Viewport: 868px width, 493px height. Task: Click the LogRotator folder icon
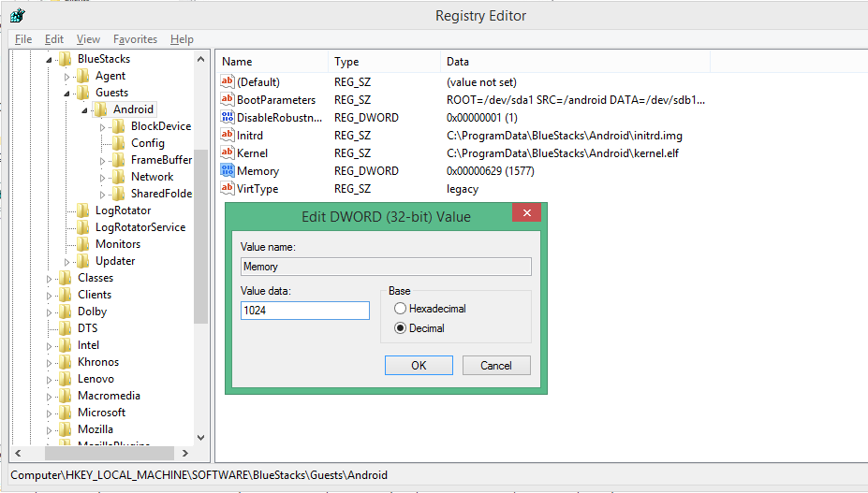[x=83, y=210]
